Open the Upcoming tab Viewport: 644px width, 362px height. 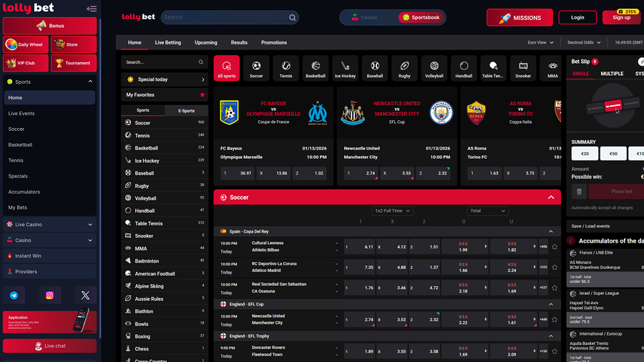click(206, 43)
